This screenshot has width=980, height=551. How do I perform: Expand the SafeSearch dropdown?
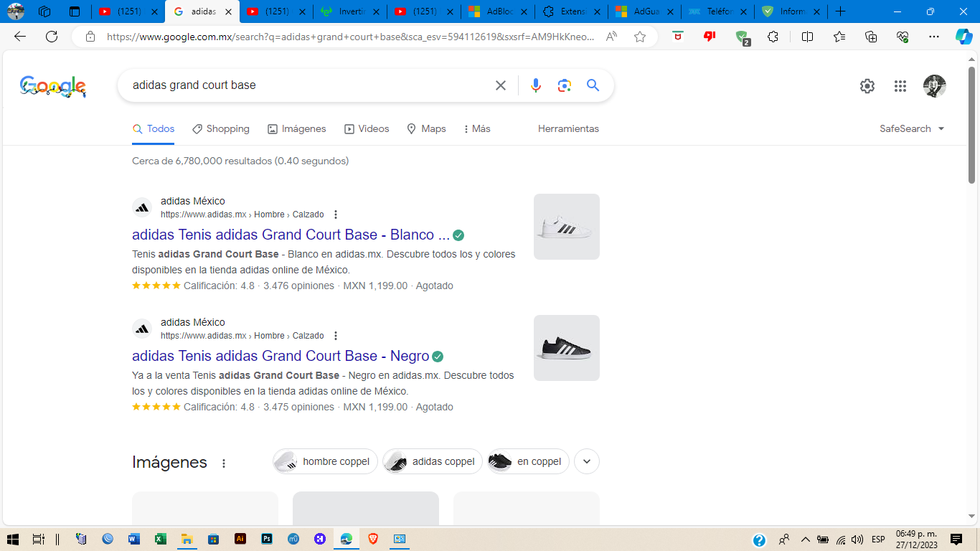912,128
